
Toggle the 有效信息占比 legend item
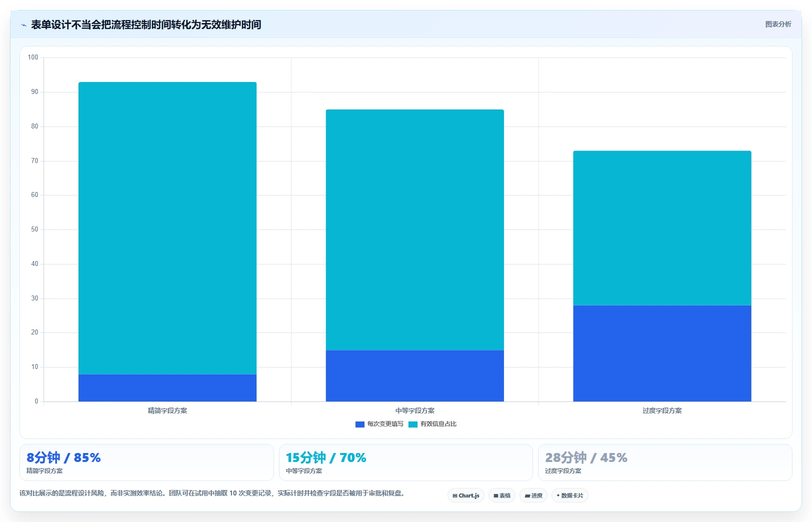click(432, 424)
